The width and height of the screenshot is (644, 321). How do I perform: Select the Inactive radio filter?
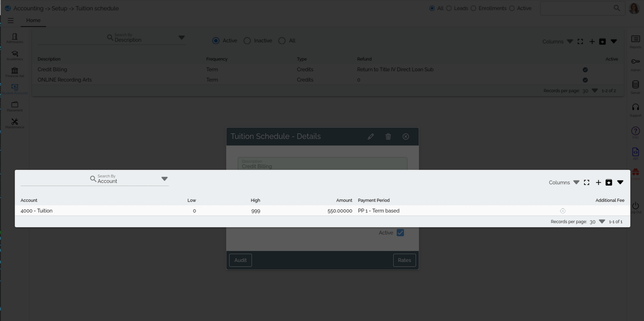click(247, 41)
